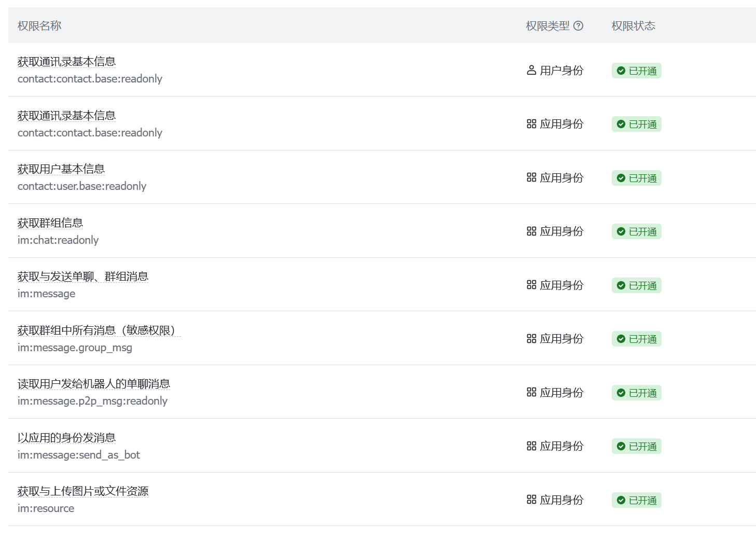Click green check icon in 以应用的身份发消息 row
This screenshot has height=539, width=756.
point(621,446)
